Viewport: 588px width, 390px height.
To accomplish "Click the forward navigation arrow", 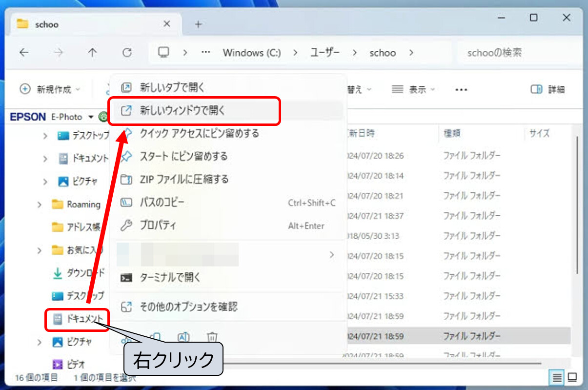I will point(59,53).
